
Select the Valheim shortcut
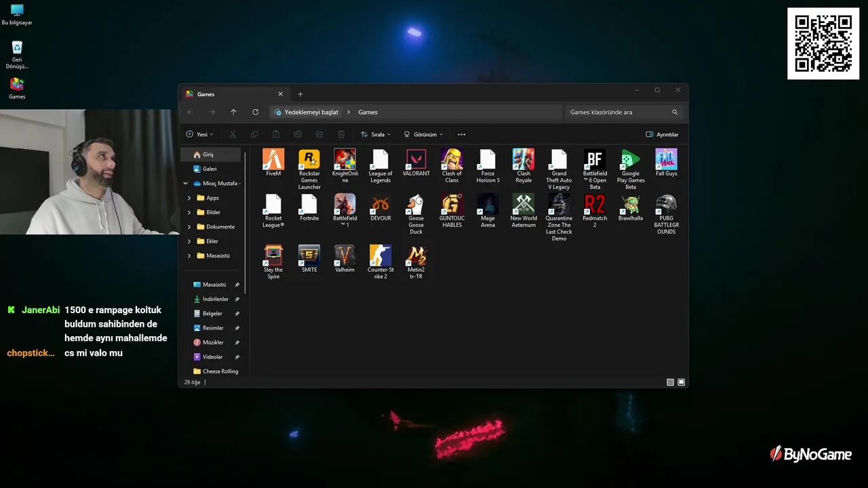click(x=344, y=259)
